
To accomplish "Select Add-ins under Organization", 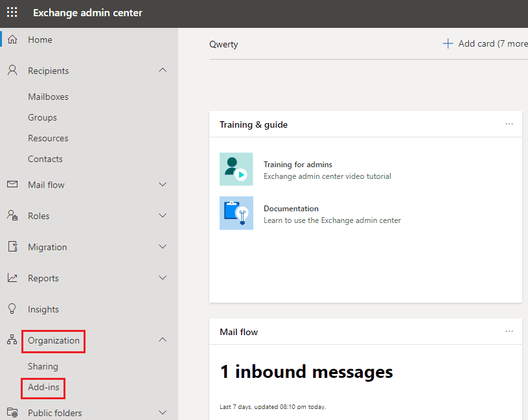I will (43, 387).
